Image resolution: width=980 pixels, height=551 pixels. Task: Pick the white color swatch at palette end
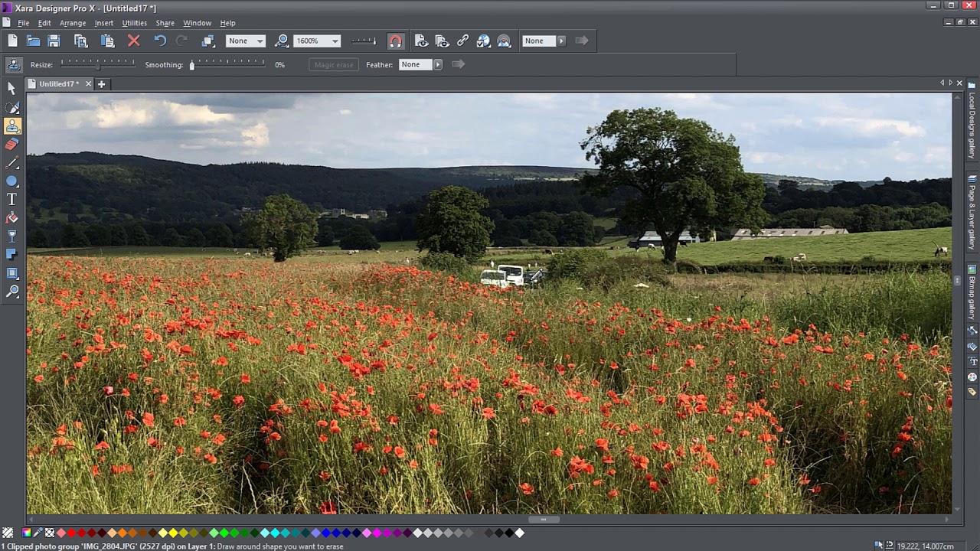520,533
